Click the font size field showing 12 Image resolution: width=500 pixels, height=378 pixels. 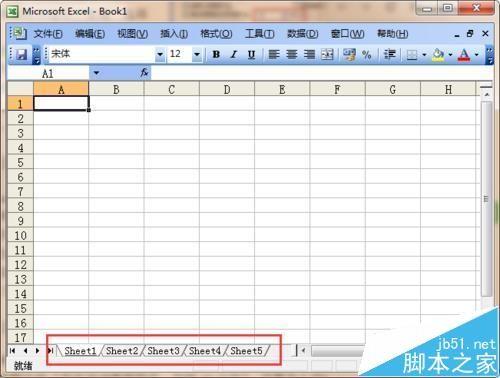179,54
